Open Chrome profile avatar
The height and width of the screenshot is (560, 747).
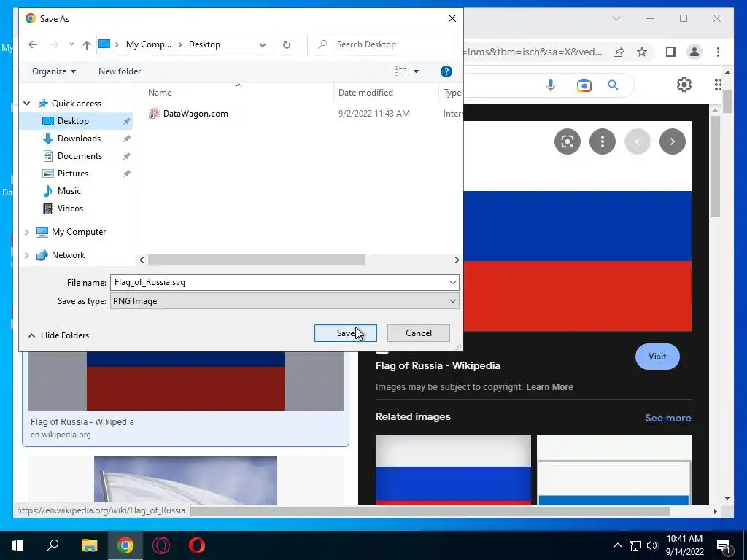pyautogui.click(x=694, y=52)
